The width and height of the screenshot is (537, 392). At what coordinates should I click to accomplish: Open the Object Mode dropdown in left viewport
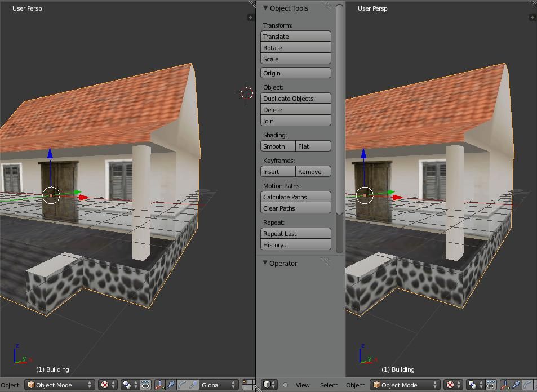pyautogui.click(x=60, y=385)
